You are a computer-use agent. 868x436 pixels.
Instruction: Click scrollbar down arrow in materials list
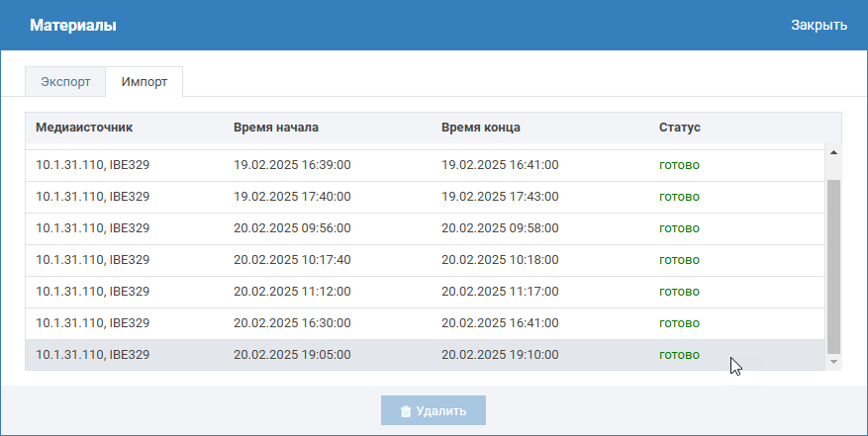832,363
